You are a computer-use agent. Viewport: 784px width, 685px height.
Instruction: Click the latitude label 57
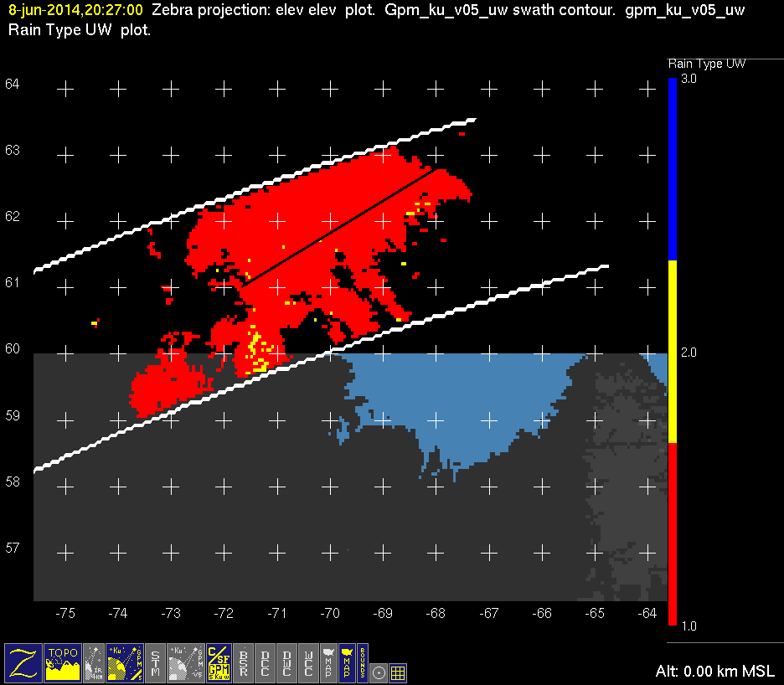pyautogui.click(x=12, y=548)
